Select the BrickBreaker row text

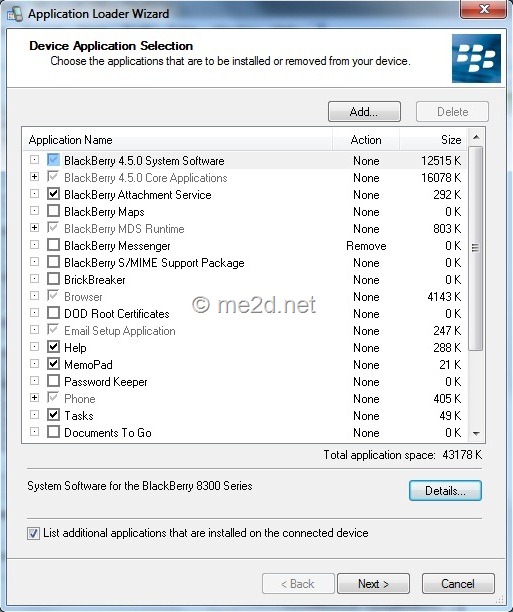click(x=95, y=280)
